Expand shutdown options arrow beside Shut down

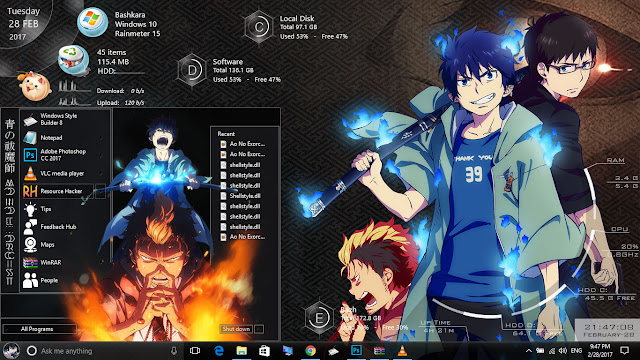(259, 329)
